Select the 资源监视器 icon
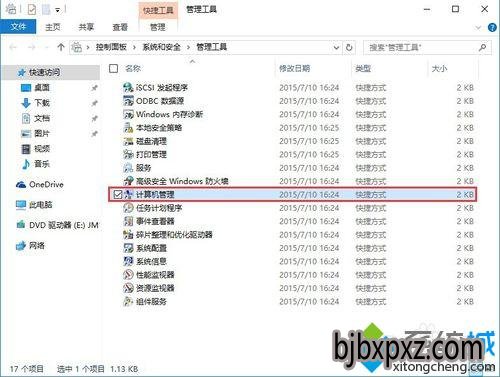 (x=128, y=288)
